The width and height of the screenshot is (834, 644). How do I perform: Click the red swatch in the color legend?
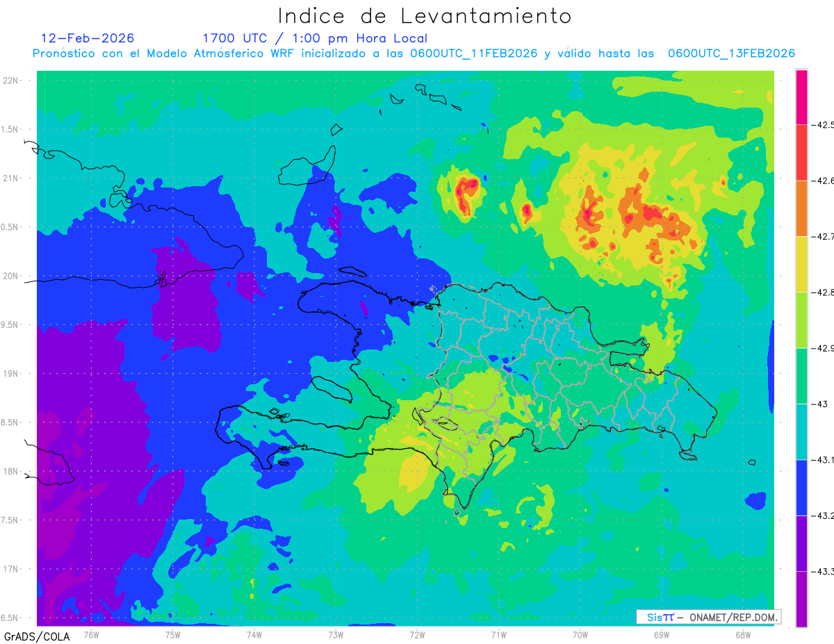click(801, 153)
